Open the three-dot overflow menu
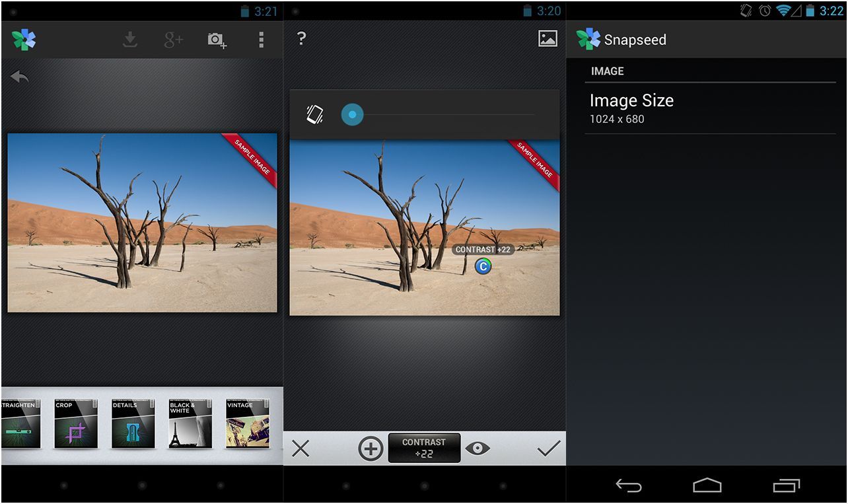848x504 pixels. 261,40
